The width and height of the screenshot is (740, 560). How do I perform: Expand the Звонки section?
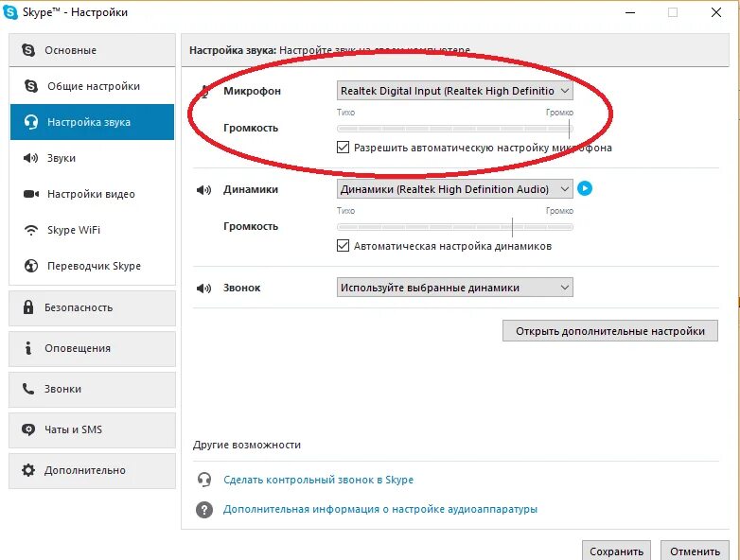(92, 389)
